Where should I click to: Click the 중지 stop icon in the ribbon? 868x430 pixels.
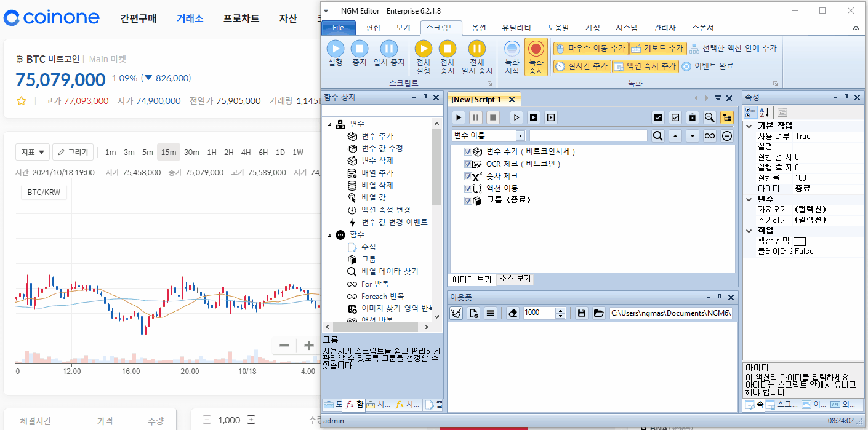point(360,49)
